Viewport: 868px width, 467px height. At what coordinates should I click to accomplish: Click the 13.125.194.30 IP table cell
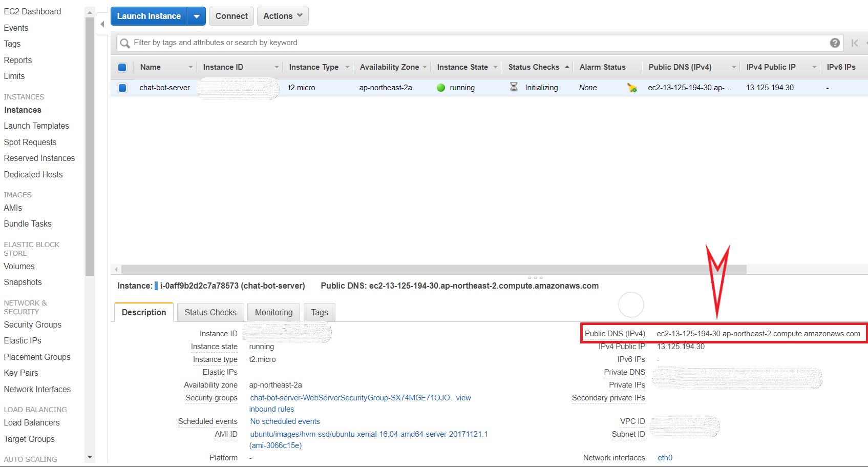click(770, 88)
